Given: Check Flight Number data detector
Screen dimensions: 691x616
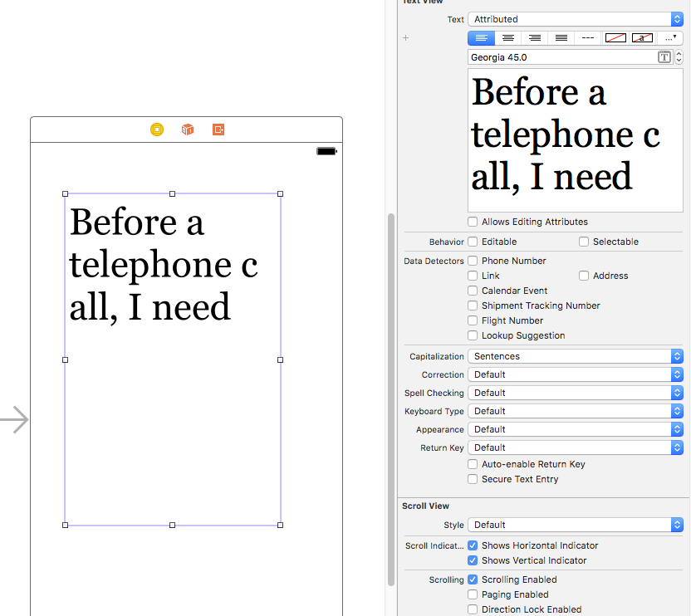Looking at the screenshot, I should [x=473, y=320].
